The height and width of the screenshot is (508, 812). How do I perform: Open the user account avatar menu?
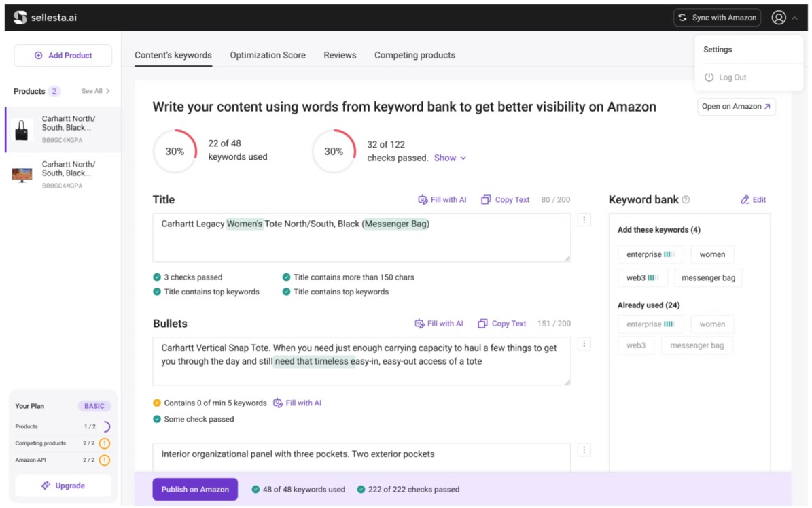point(779,18)
